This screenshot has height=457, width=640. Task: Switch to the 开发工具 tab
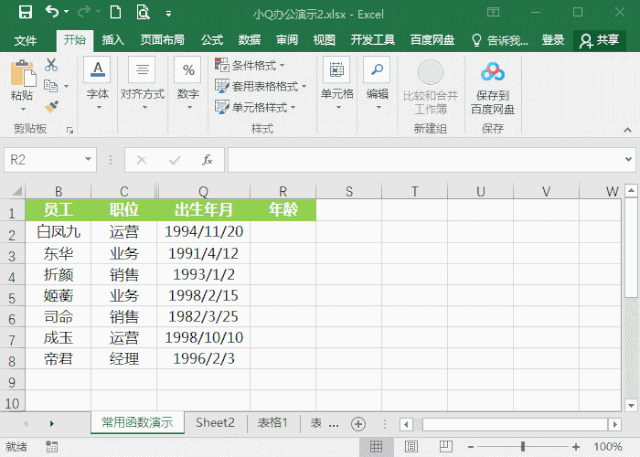coord(373,40)
